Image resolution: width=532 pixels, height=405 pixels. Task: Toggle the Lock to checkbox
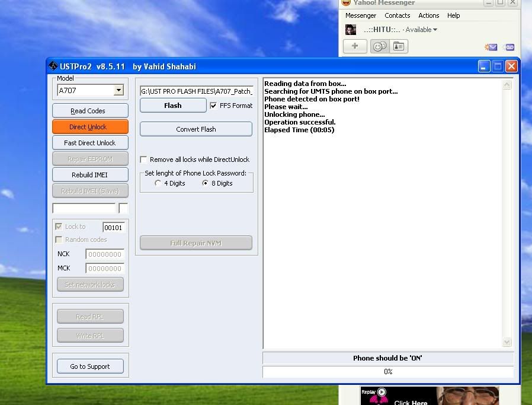(x=59, y=227)
